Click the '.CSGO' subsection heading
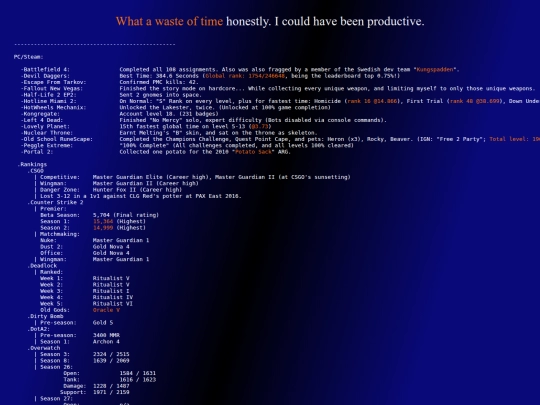The height and width of the screenshot is (405, 540). point(35,171)
